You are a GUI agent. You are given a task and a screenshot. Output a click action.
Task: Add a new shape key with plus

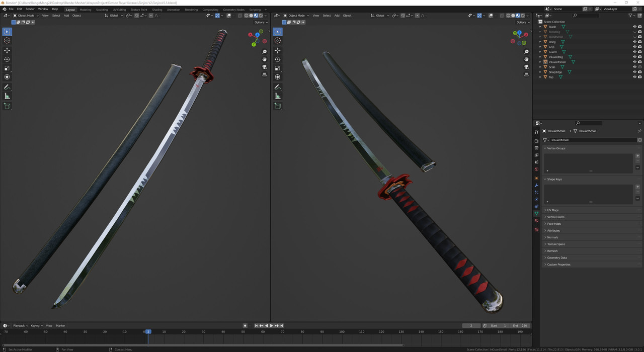637,187
